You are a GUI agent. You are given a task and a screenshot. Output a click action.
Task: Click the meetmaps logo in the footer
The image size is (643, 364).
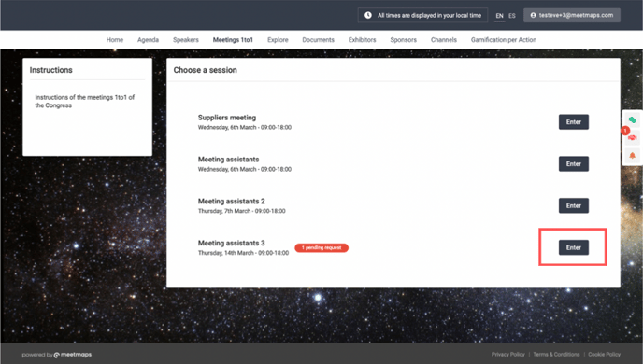73,355
